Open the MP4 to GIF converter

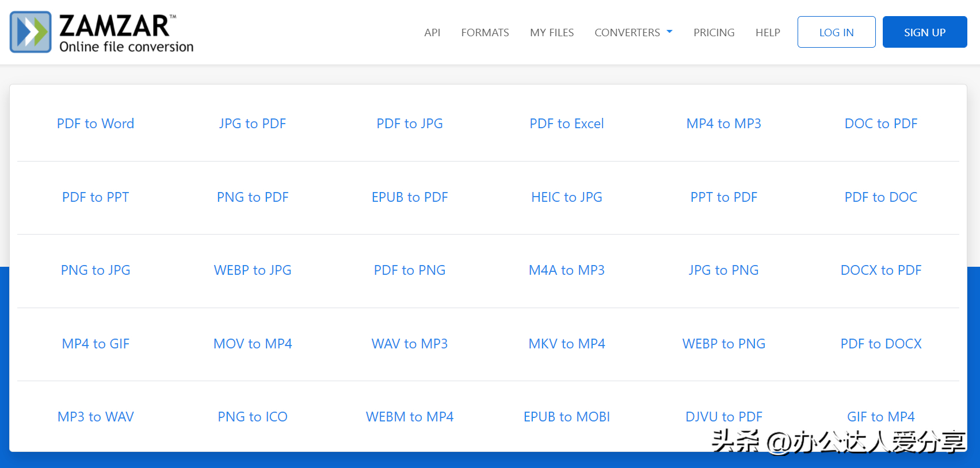coord(96,344)
